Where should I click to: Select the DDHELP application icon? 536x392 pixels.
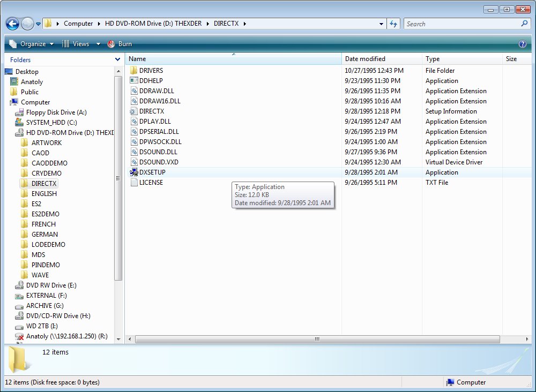point(133,80)
